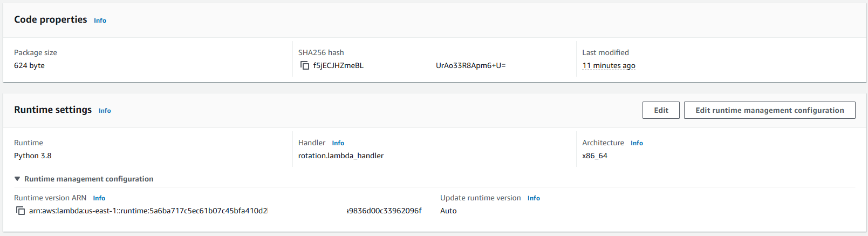
Task: Click the arn:aws:lambda runtime ARN text
Action: coord(148,211)
